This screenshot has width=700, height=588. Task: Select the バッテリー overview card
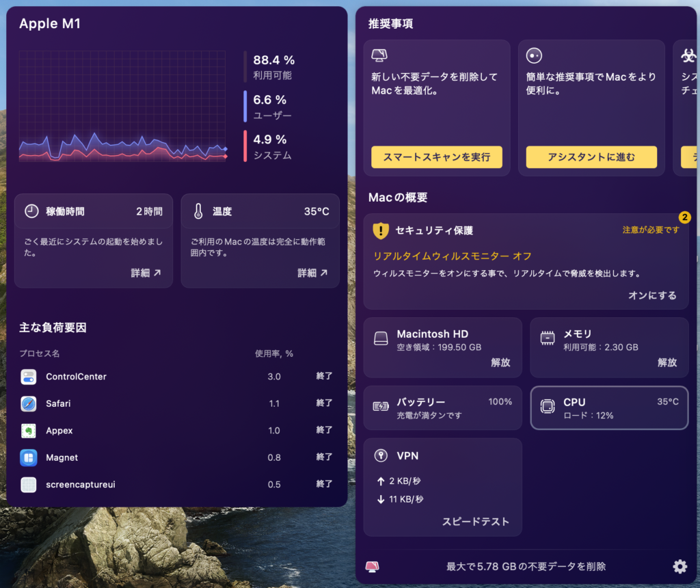click(442, 408)
